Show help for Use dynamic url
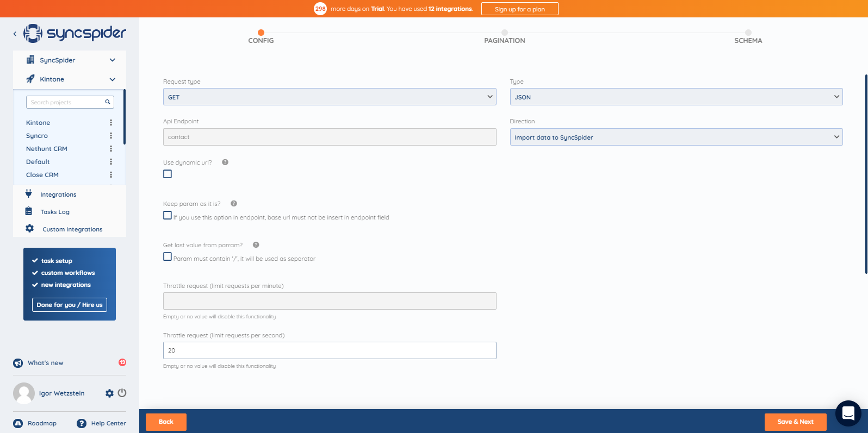The width and height of the screenshot is (868, 433). (x=225, y=162)
